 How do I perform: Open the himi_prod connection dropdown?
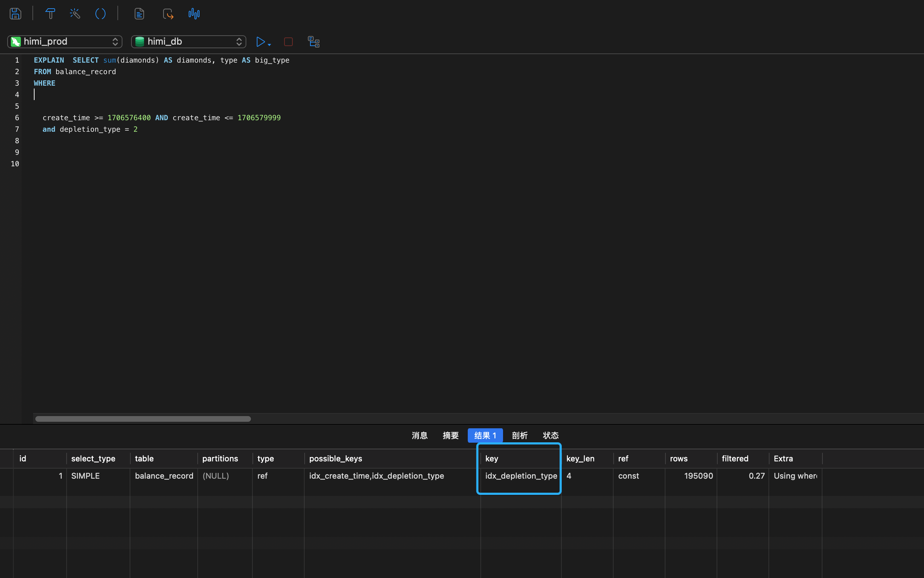(64, 42)
